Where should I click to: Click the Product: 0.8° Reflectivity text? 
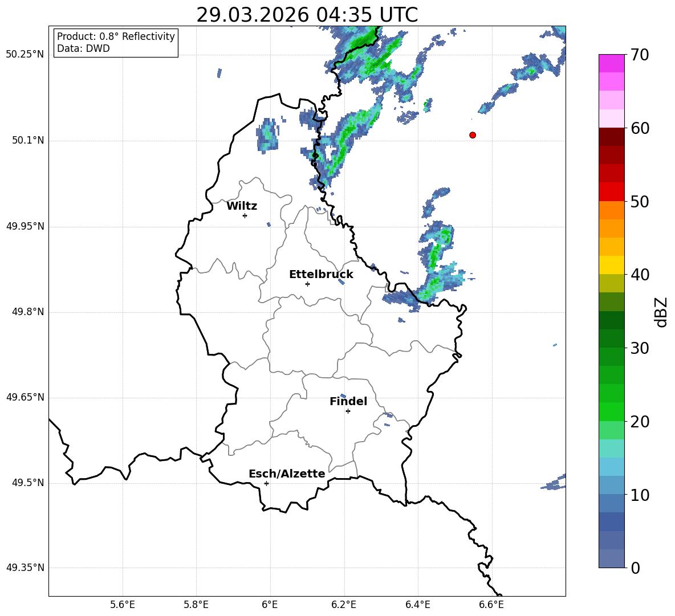(x=116, y=36)
